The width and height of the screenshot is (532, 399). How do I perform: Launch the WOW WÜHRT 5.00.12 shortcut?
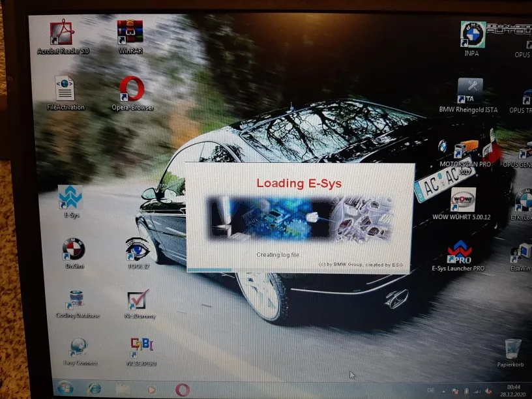tap(462, 203)
